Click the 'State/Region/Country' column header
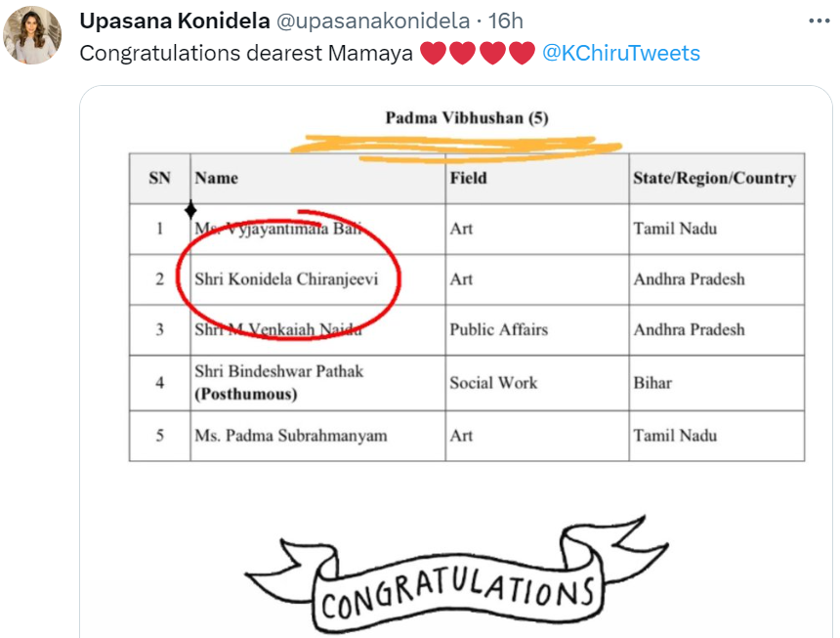 [x=714, y=178]
